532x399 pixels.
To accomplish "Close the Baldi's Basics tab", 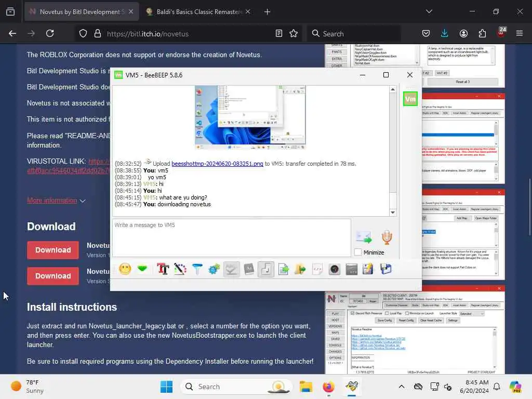I will 248,11.
